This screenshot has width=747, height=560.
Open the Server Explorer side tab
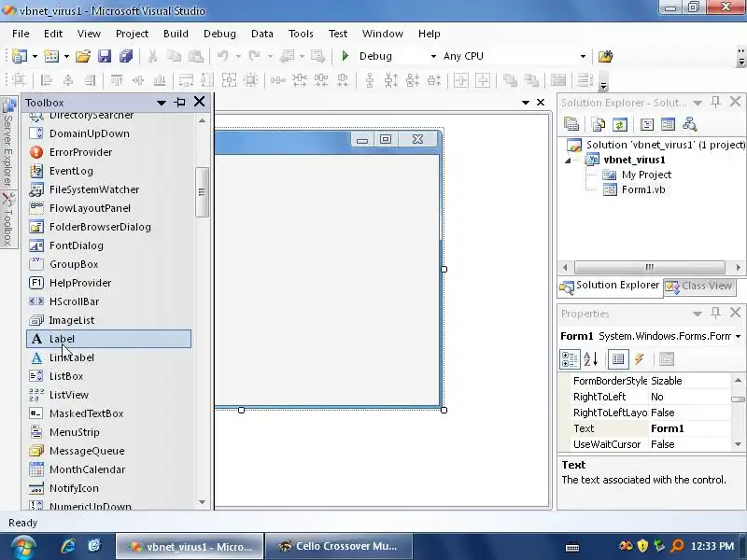[8, 143]
